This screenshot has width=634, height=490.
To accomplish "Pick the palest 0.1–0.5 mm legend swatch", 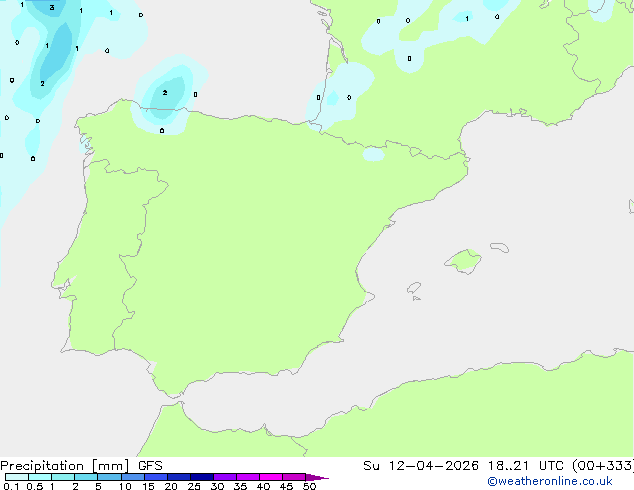I will point(17,477).
